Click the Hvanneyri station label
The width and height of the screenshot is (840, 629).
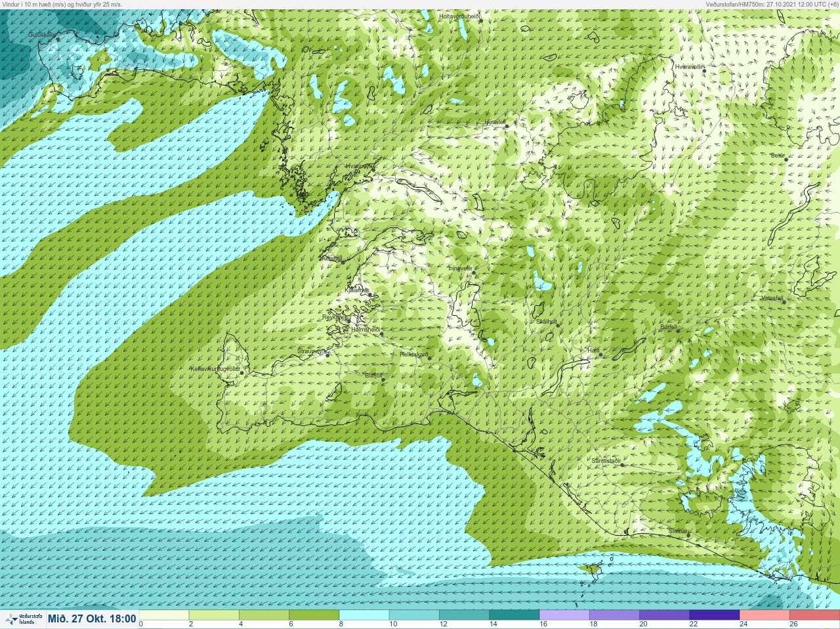[359, 166]
